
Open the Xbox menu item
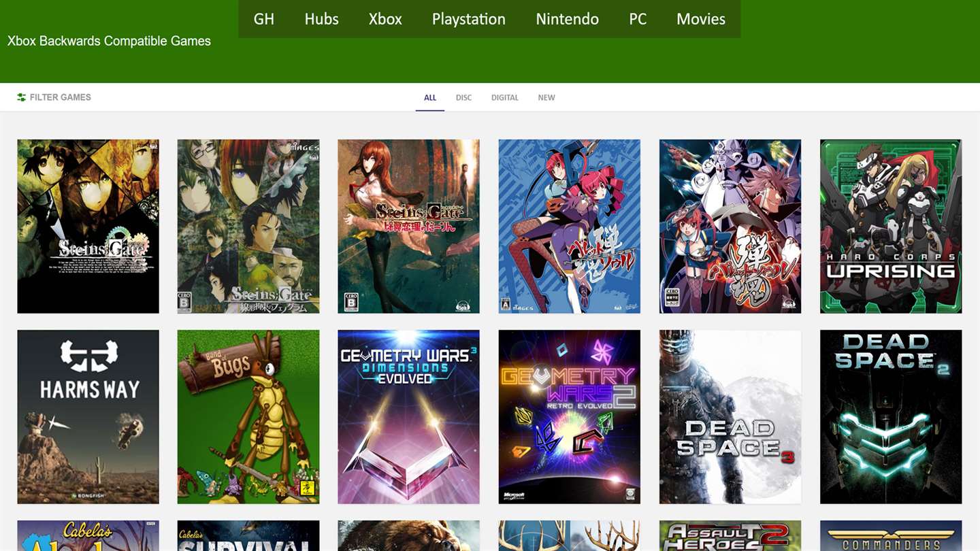pos(385,19)
